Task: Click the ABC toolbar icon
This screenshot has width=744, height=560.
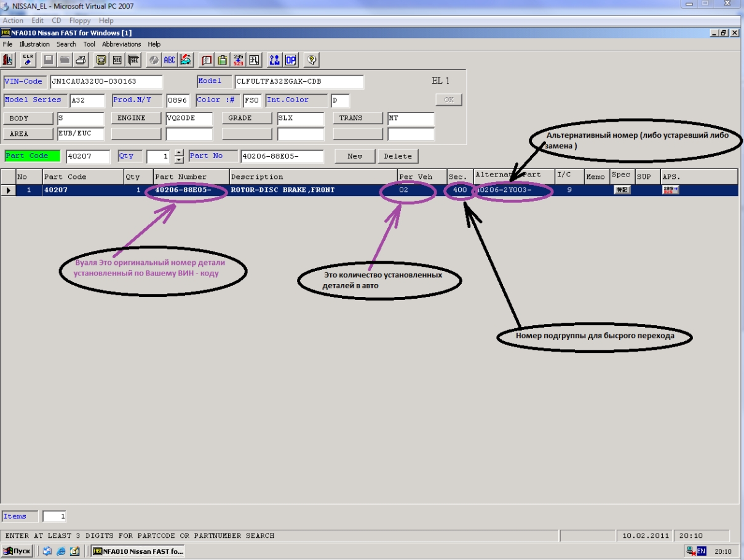Action: (x=169, y=60)
